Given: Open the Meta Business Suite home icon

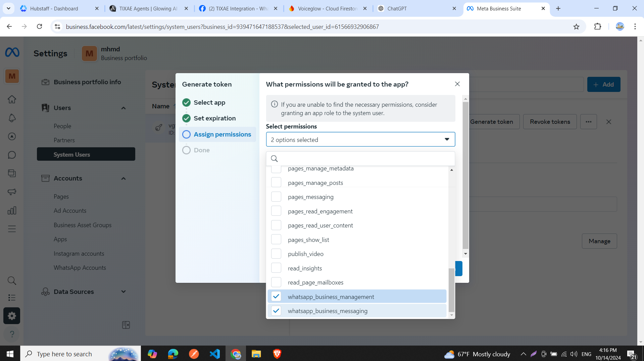Looking at the screenshot, I should pos(12,99).
